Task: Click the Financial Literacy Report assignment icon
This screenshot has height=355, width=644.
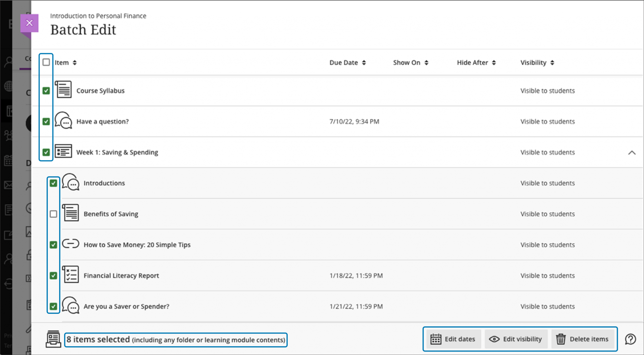Action: (71, 275)
